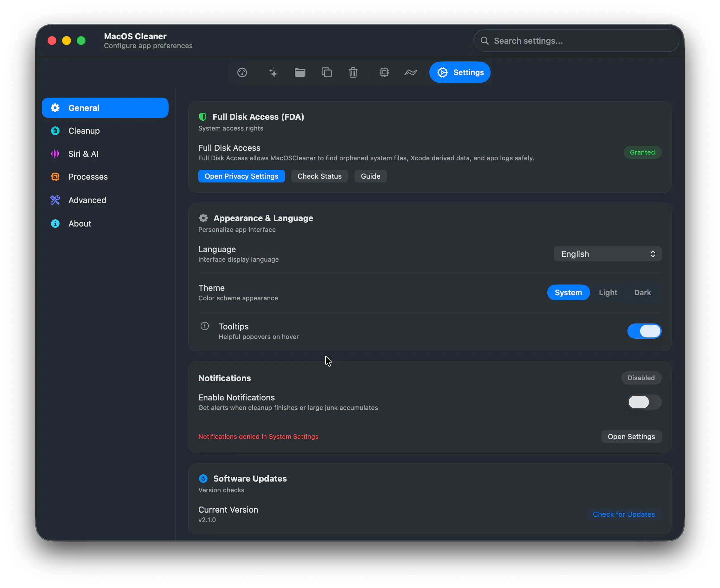Click the green Full Disk Access shield icon

tap(202, 117)
